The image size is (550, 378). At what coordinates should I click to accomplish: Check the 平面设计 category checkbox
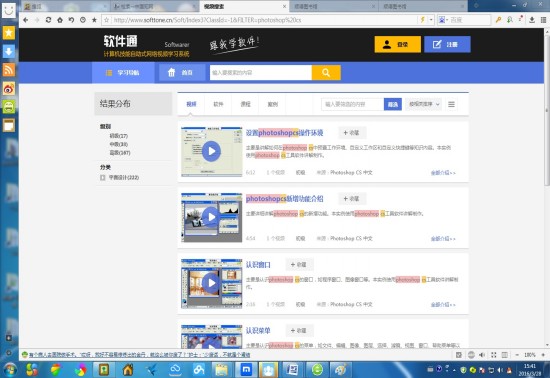coord(102,178)
